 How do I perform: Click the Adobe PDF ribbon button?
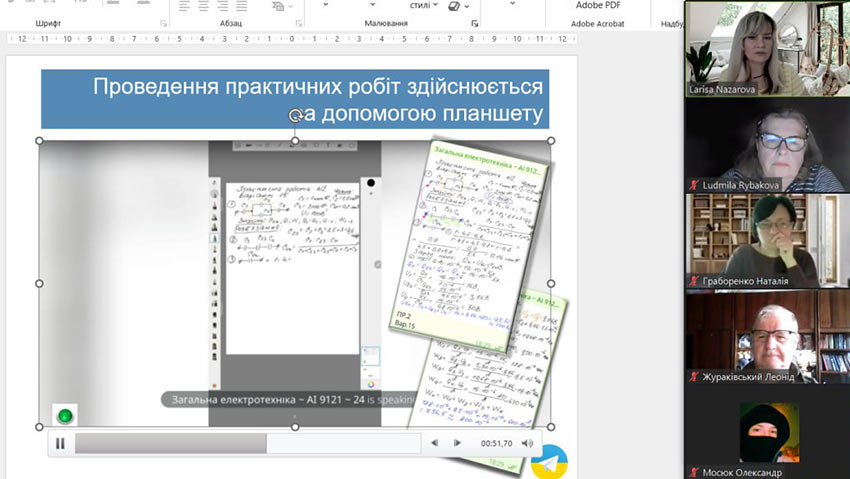click(597, 6)
